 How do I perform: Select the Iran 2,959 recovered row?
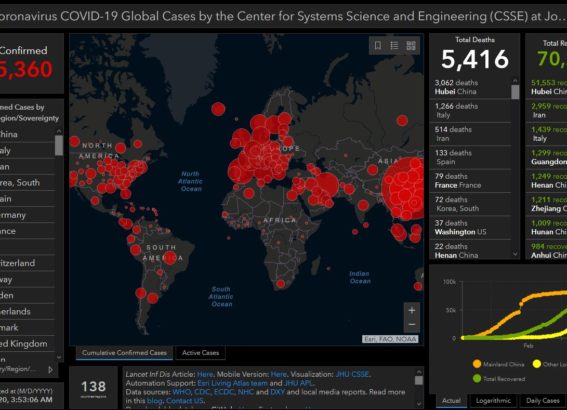coord(546,111)
